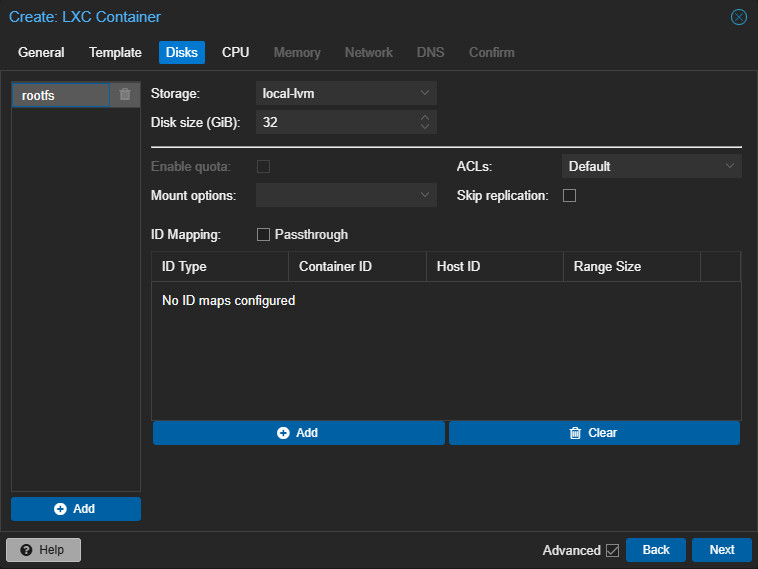Switch to the CPU tab
758x569 pixels.
pyautogui.click(x=235, y=52)
